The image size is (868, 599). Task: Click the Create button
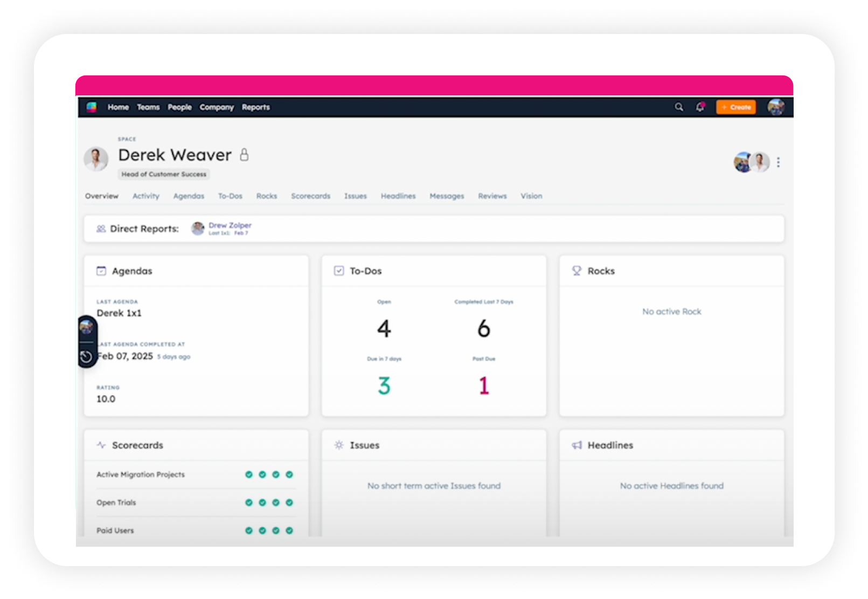click(x=736, y=107)
